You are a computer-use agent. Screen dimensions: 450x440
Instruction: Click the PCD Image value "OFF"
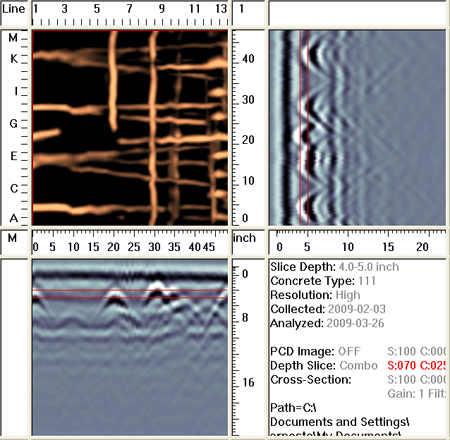click(349, 351)
